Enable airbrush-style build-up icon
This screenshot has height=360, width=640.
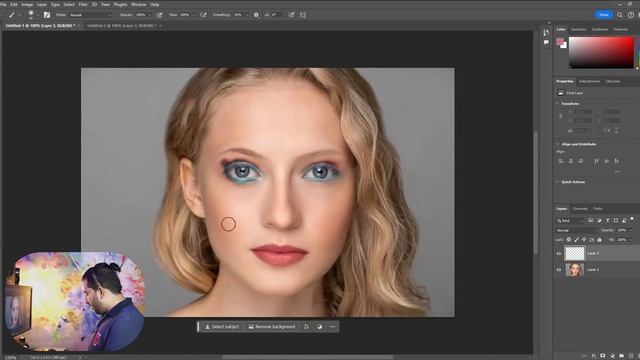tap(203, 15)
